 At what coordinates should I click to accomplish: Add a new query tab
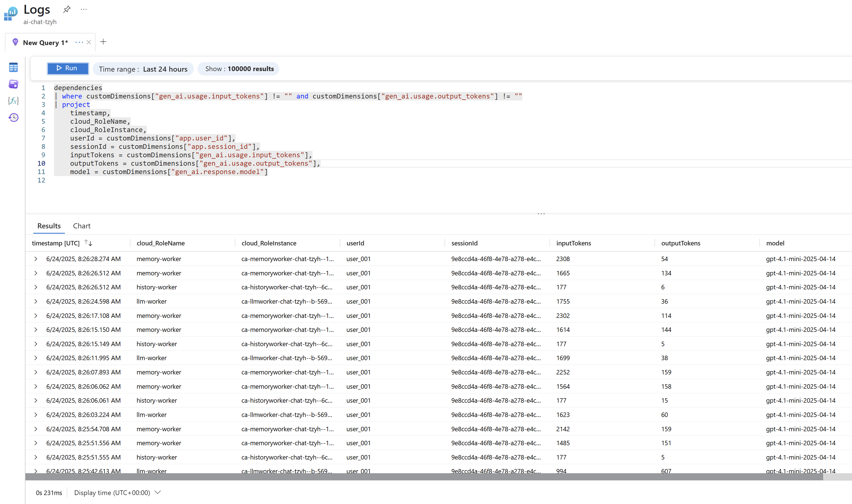tap(103, 42)
